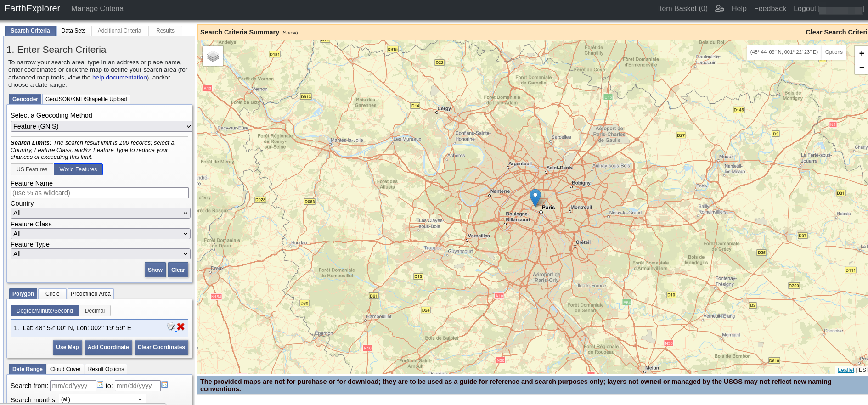This screenshot has width=868, height=405.
Task: Open the map layers control icon
Action: coord(213,56)
